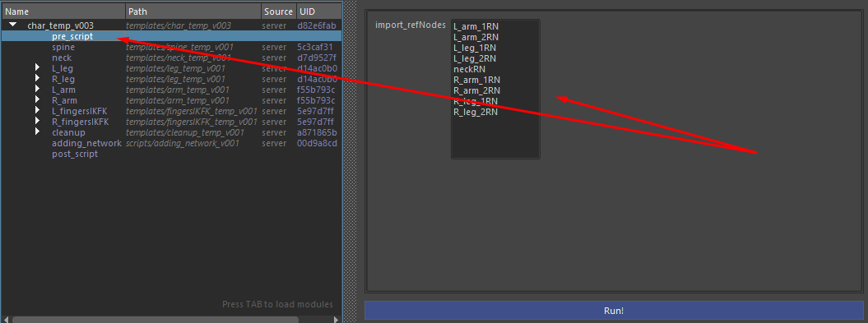This screenshot has height=323, width=868.
Task: Expand the R_fingersIKFK module
Action: (x=38, y=121)
